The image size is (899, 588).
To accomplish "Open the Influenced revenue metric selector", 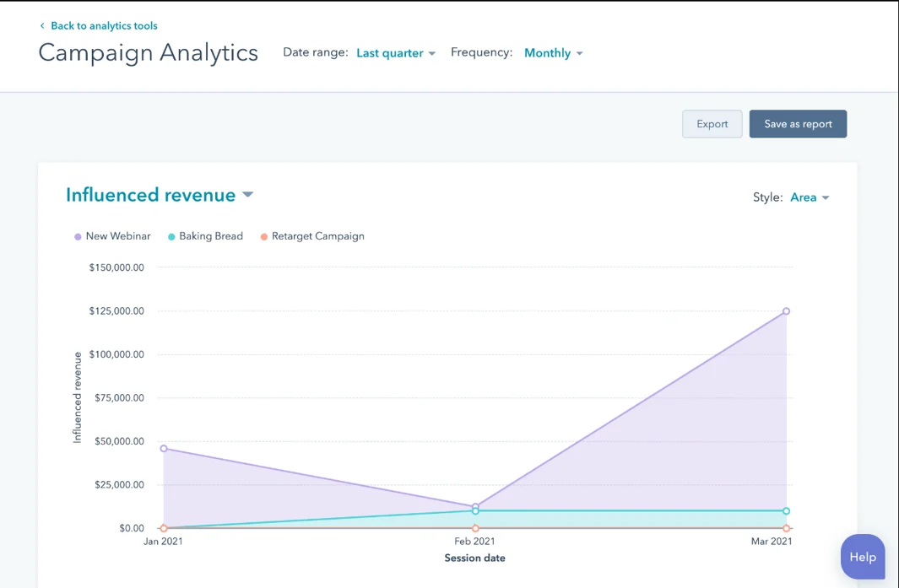I will pyautogui.click(x=151, y=195).
